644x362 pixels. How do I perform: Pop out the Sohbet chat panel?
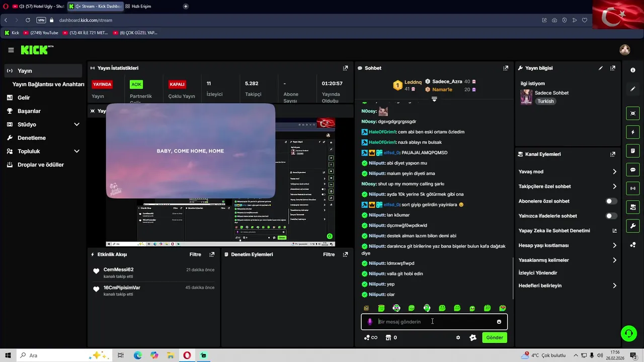tap(506, 68)
